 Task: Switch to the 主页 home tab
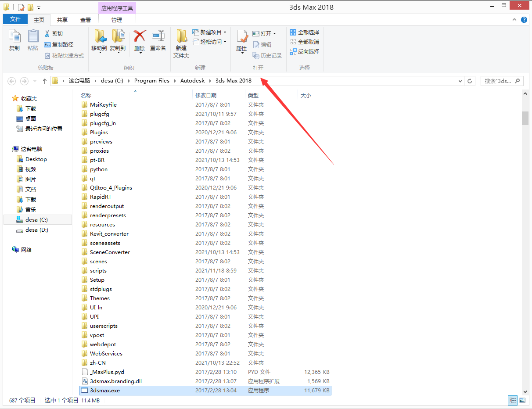tap(39, 20)
